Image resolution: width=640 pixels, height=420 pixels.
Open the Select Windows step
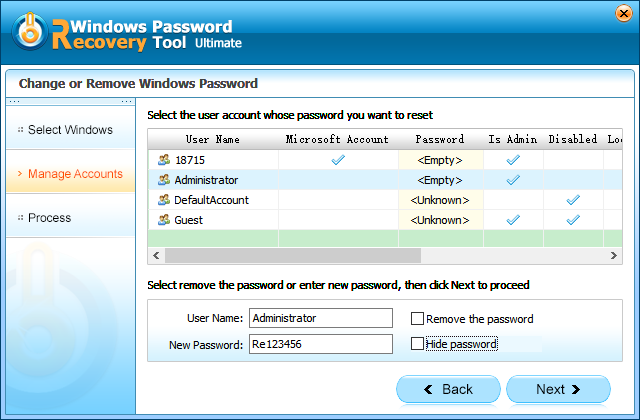click(70, 130)
